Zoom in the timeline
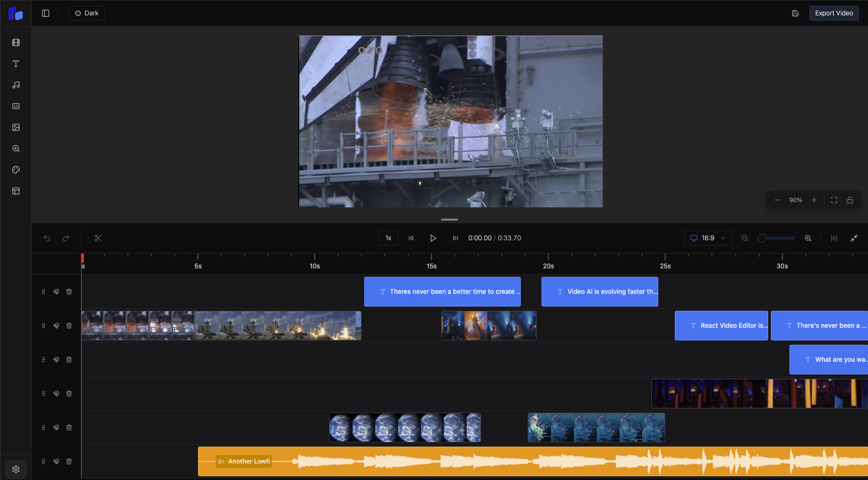This screenshot has height=480, width=868. [x=808, y=238]
